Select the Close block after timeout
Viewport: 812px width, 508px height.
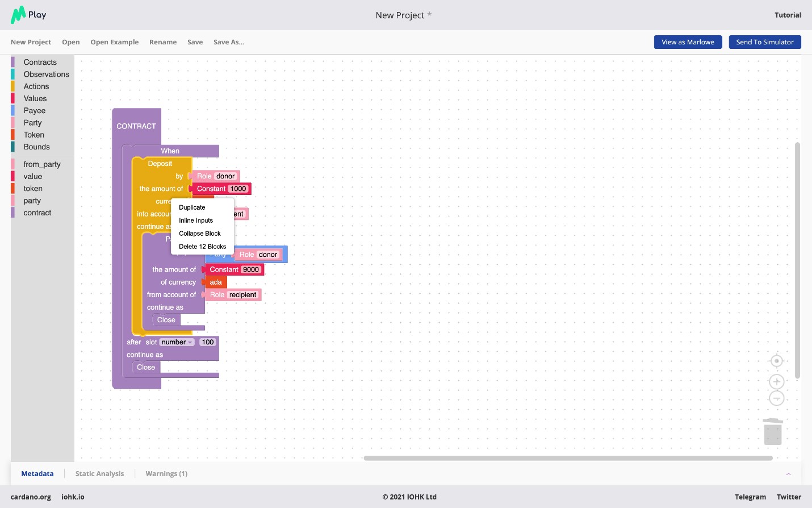(x=146, y=367)
